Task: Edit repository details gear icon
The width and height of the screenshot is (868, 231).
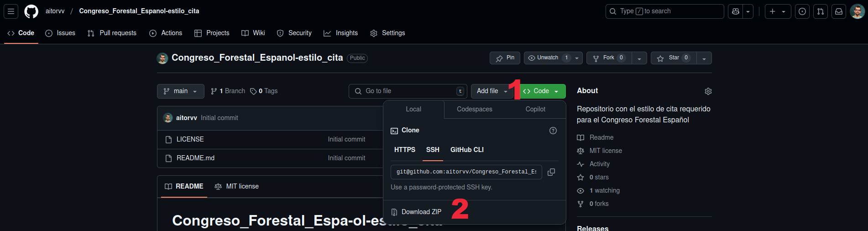Action: point(708,91)
